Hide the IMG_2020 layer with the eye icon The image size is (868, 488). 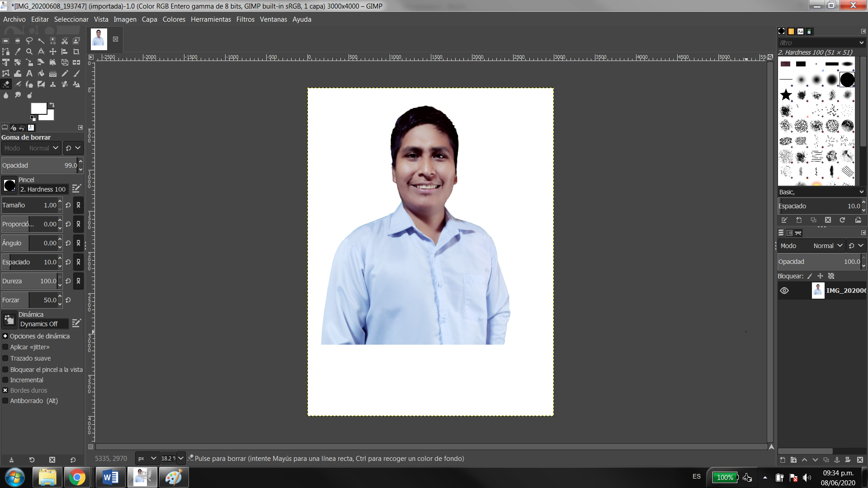[784, 291]
